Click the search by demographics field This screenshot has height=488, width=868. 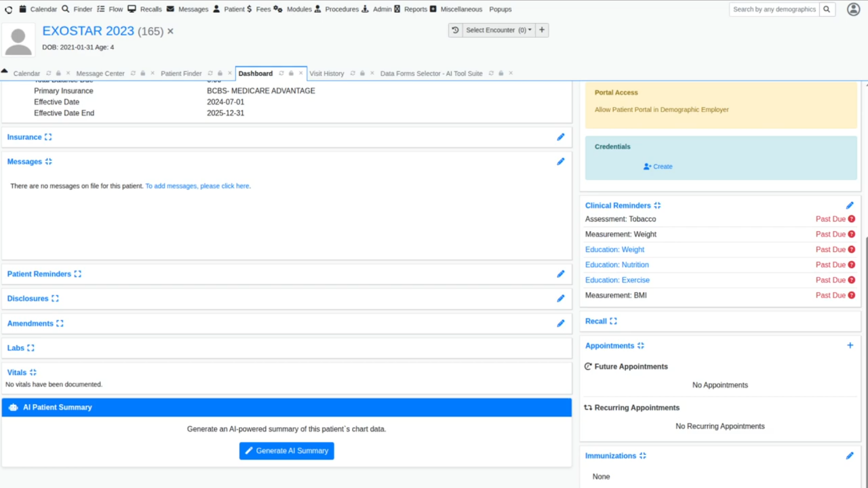click(x=774, y=9)
